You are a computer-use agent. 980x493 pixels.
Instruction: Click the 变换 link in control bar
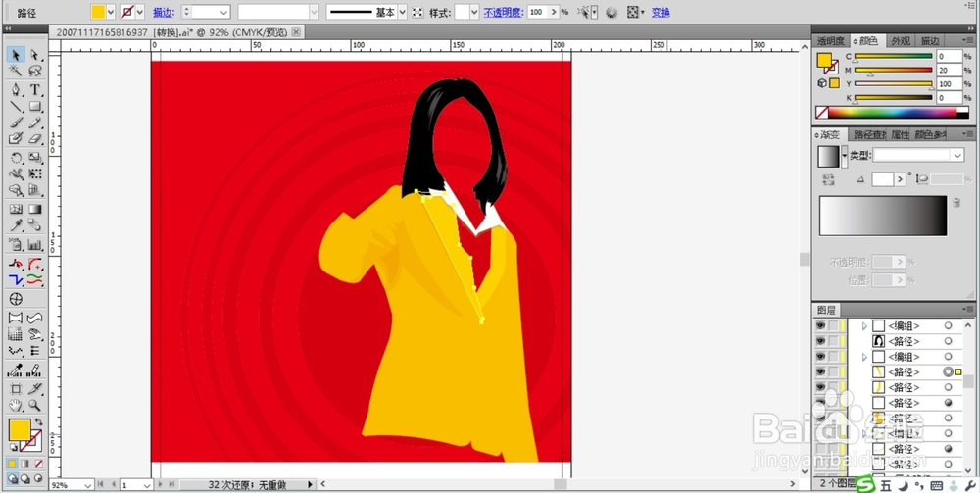point(661,12)
